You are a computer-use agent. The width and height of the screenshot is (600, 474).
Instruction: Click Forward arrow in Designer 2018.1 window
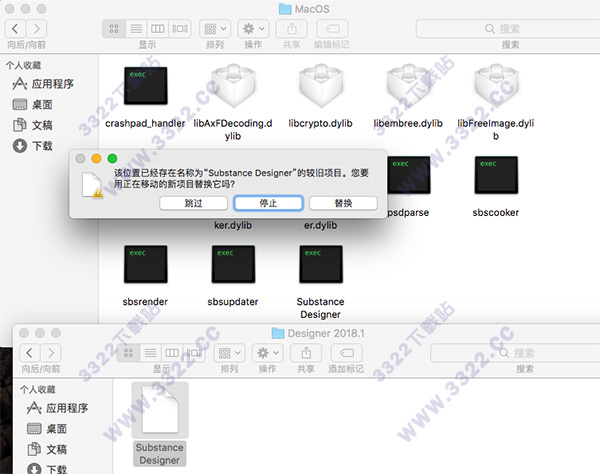pos(51,353)
